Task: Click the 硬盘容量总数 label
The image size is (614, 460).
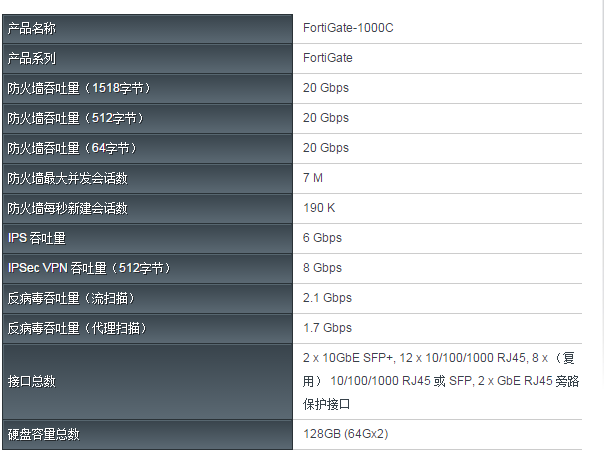Action: click(x=43, y=435)
